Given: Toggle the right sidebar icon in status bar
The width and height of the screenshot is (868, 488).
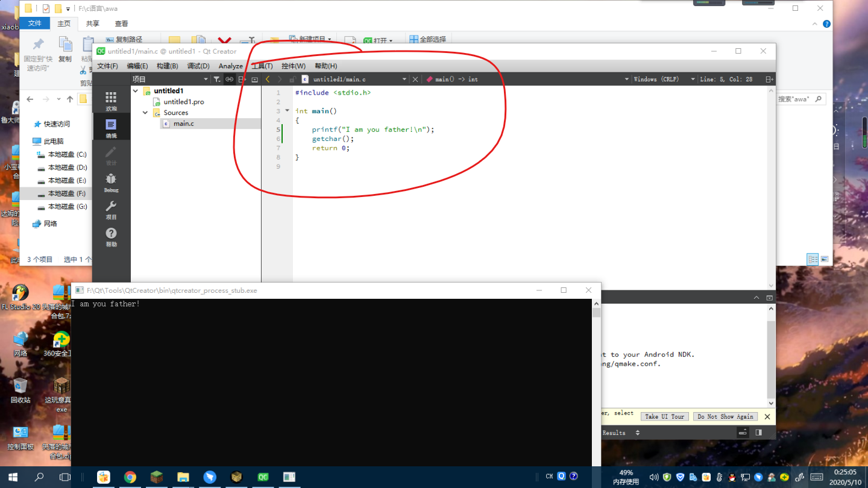Looking at the screenshot, I should (x=758, y=433).
